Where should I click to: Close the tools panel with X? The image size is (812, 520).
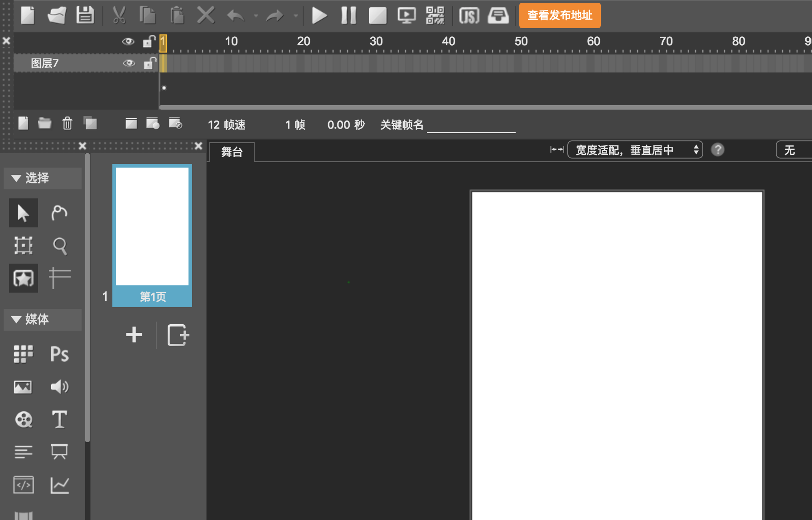coord(82,146)
